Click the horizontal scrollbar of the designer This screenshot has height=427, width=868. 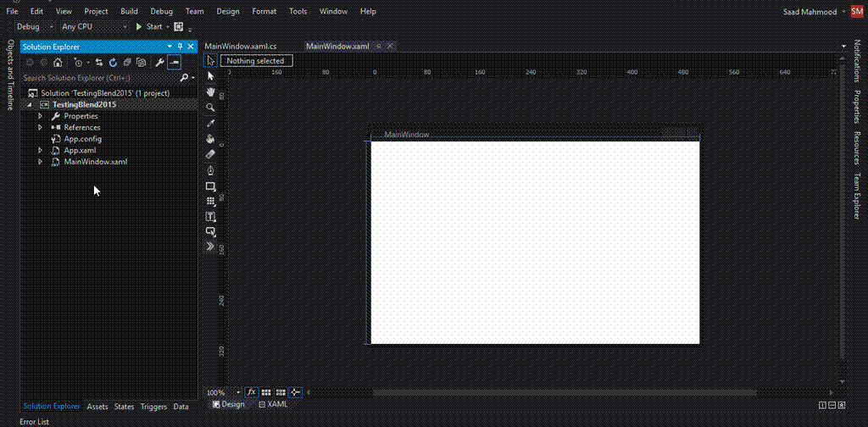565,393
